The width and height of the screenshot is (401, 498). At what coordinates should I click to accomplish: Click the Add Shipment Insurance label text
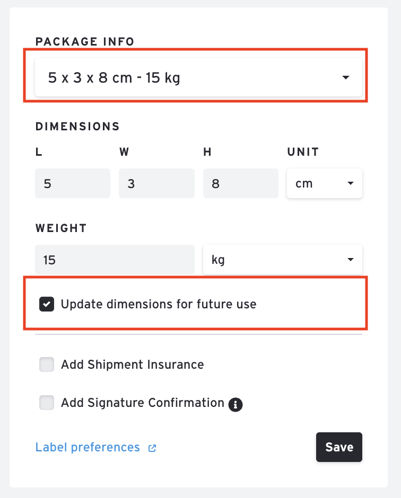(x=132, y=365)
